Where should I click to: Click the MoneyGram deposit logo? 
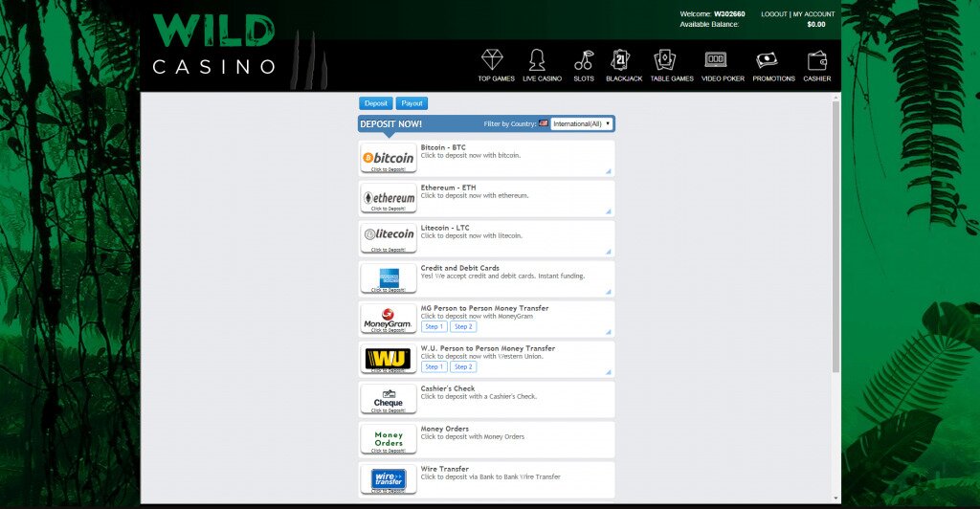click(x=389, y=319)
